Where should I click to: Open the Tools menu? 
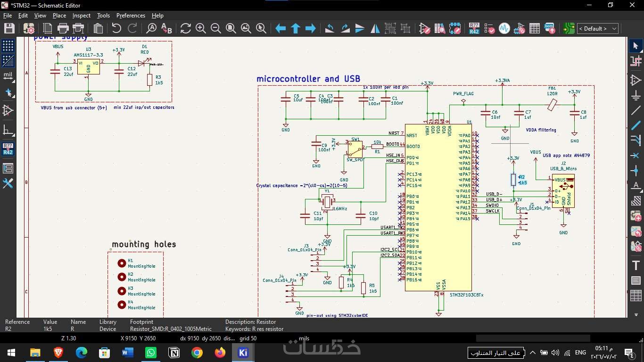point(103,16)
